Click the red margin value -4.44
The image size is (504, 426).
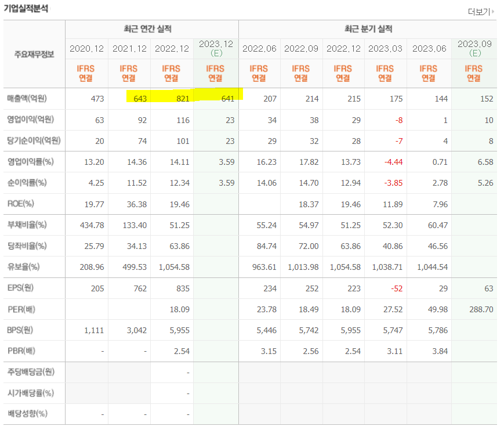coord(393,162)
